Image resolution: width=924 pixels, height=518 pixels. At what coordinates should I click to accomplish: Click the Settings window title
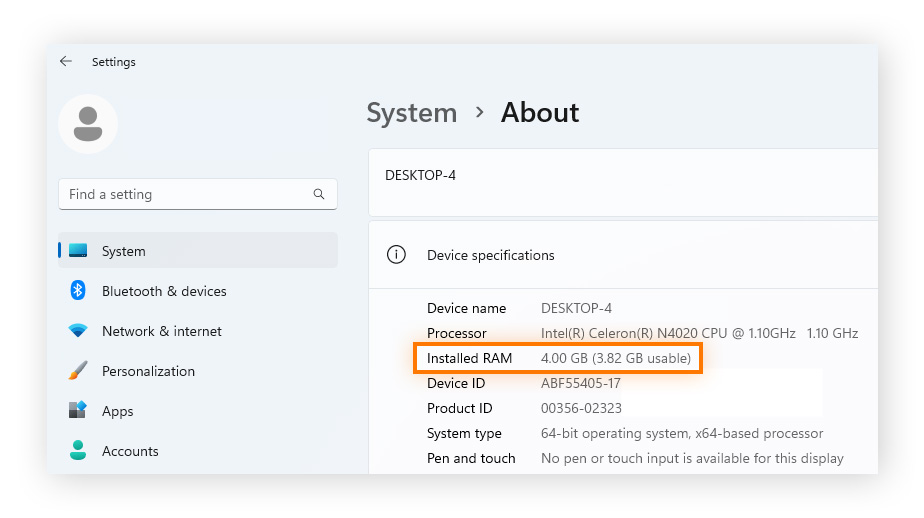114,62
